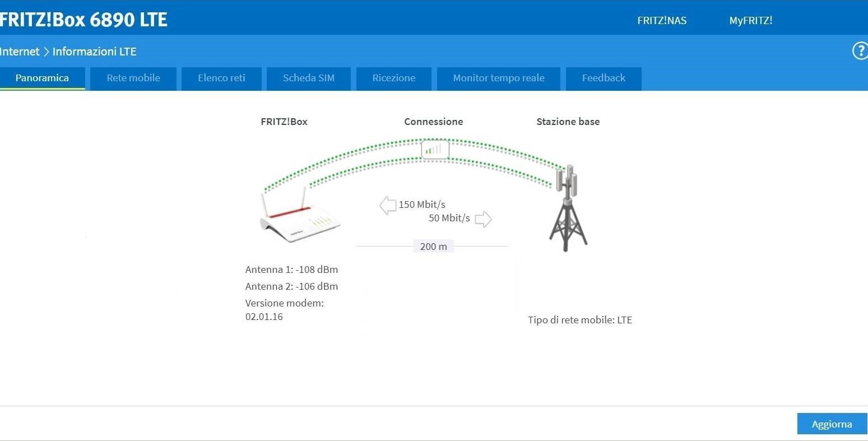Open the Rete mobile tab
Image resolution: width=868 pixels, height=441 pixels.
tap(133, 78)
